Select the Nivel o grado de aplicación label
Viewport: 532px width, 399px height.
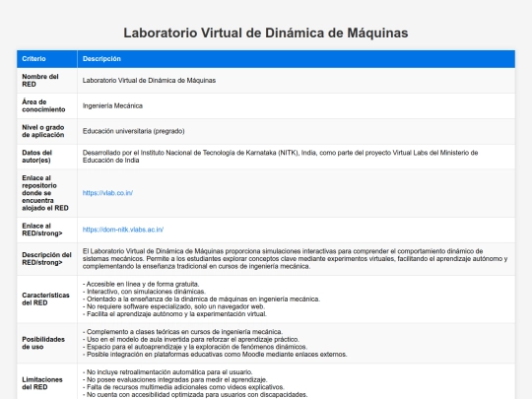coord(43,131)
